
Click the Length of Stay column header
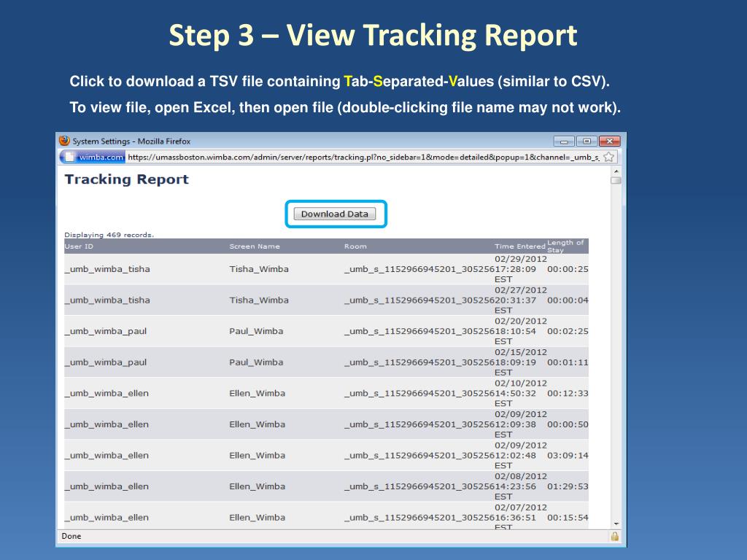565,246
